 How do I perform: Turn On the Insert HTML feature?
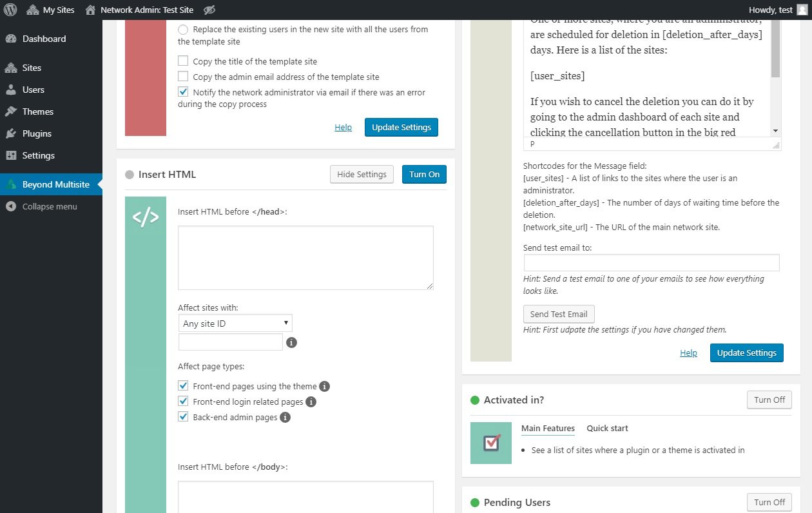pos(424,174)
